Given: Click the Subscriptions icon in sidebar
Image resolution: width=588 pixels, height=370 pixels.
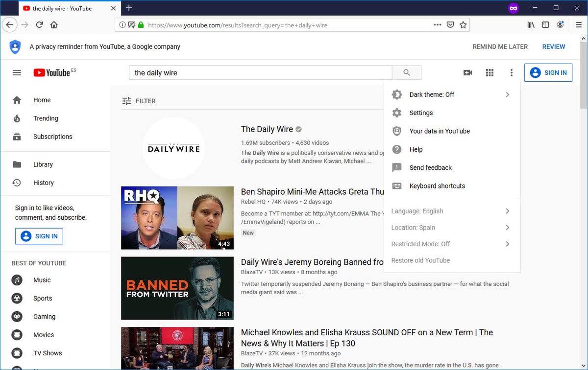Looking at the screenshot, I should point(17,137).
